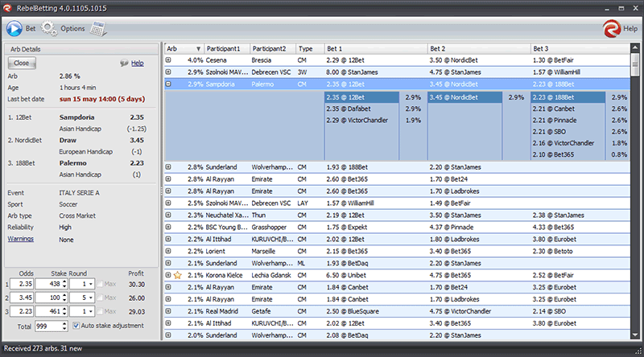
Task: Select 2.35 @ 12Bet in expanded odds
Action: (x=361, y=97)
